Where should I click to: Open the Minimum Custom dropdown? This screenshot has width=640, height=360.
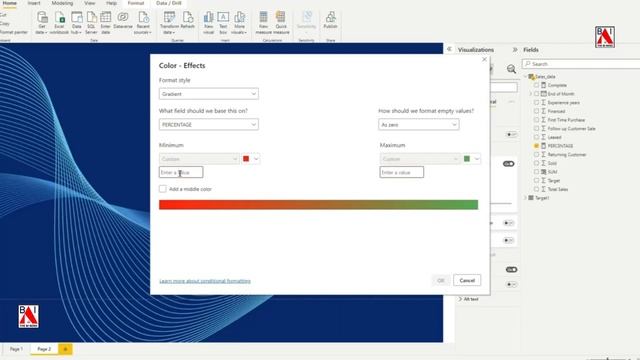[199, 159]
